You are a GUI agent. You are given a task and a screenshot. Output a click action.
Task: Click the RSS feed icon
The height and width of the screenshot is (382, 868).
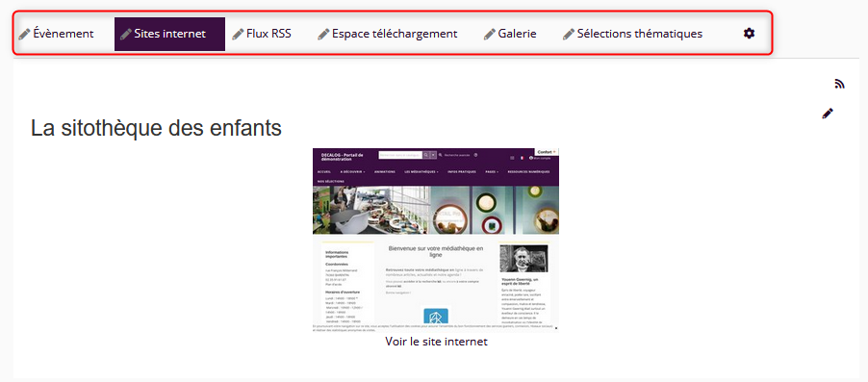tap(840, 84)
